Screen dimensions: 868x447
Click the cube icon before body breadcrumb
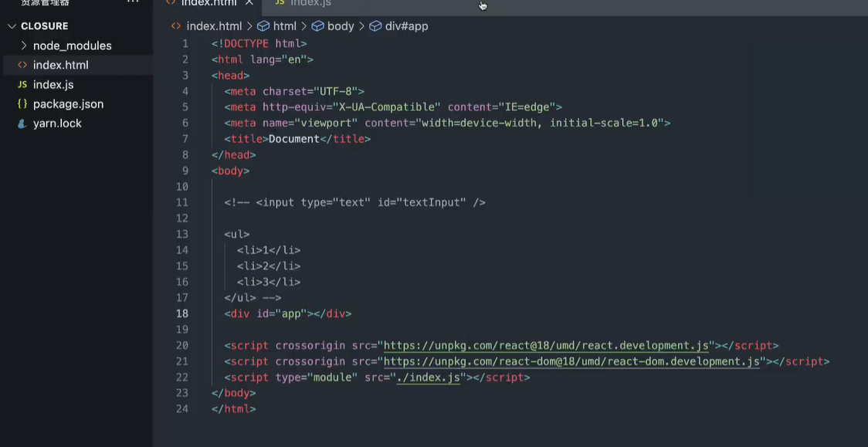[x=317, y=26]
